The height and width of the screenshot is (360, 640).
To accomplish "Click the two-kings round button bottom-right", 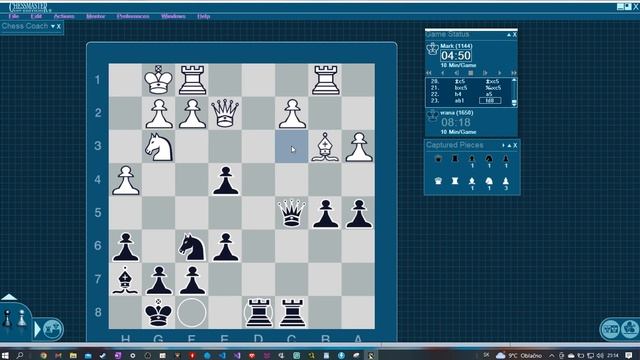I will 610,329.
